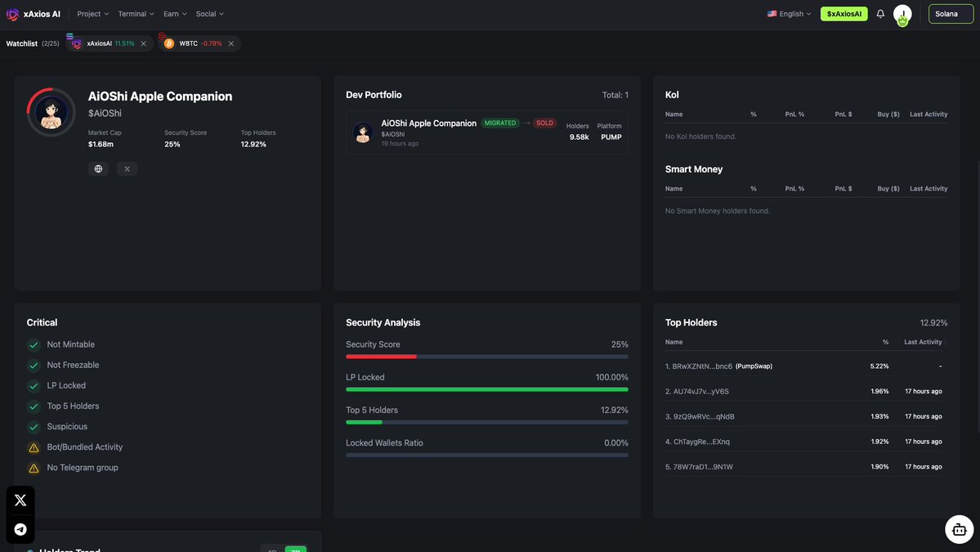Open the English language dropdown
Image resolution: width=980 pixels, height=552 pixels.
(x=789, y=14)
